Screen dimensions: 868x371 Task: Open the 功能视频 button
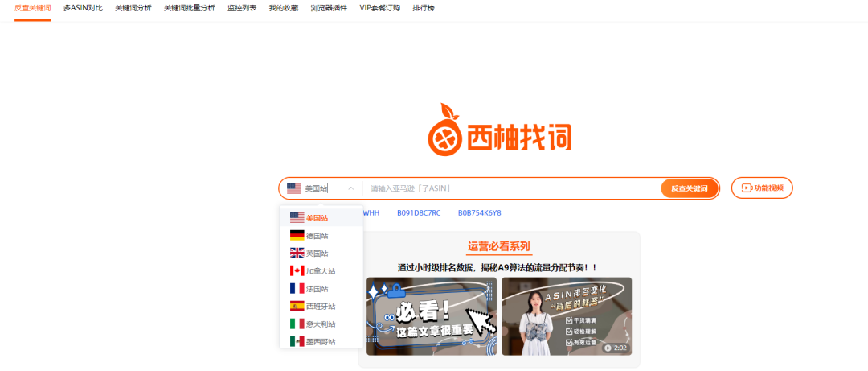click(762, 188)
